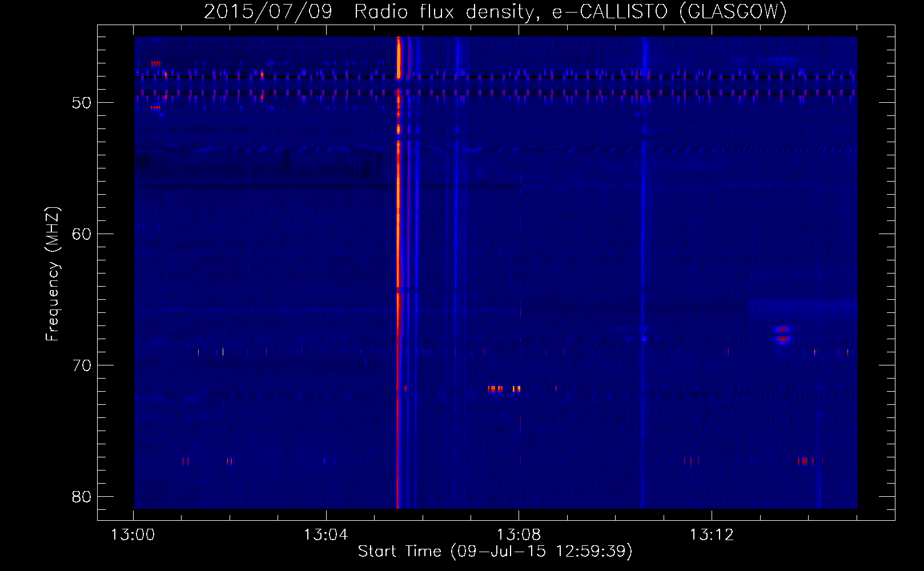Click the red double-blob feature near 68 MHz

point(783,334)
